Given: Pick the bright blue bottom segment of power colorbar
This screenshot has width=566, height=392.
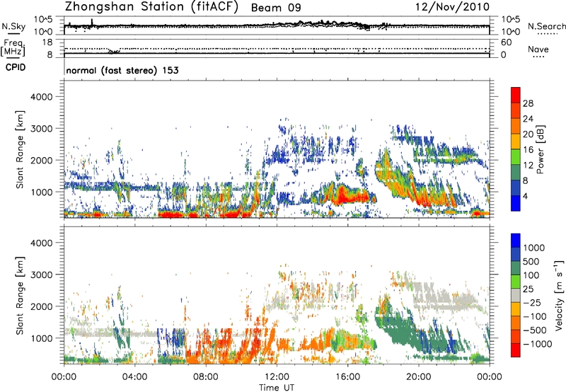Looking at the screenshot, I should click(516, 203).
